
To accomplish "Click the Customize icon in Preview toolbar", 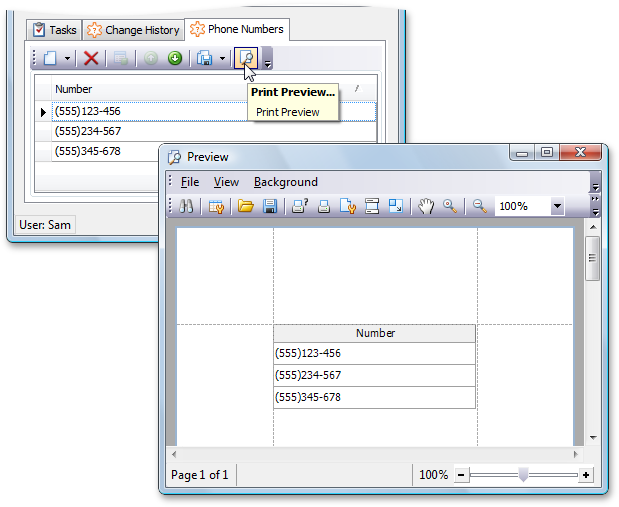I will coord(216,206).
